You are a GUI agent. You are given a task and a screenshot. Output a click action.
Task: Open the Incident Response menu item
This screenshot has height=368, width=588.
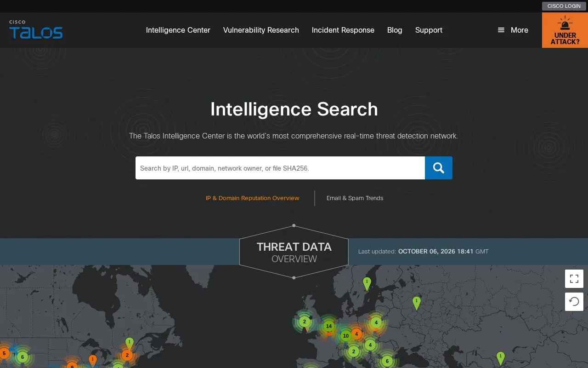click(x=343, y=30)
